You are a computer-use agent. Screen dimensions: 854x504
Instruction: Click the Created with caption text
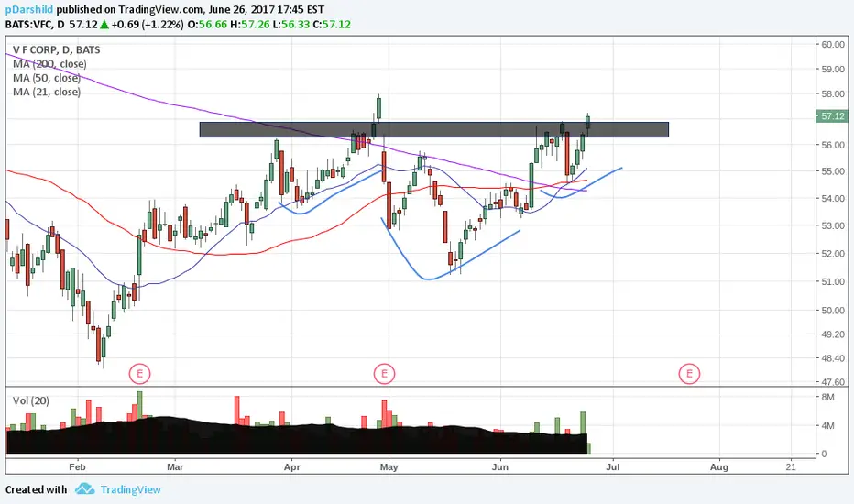coord(36,489)
